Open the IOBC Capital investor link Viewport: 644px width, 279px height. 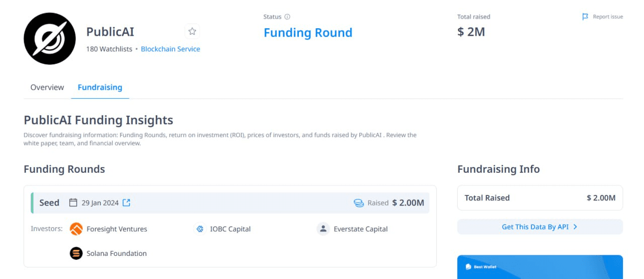pyautogui.click(x=230, y=229)
